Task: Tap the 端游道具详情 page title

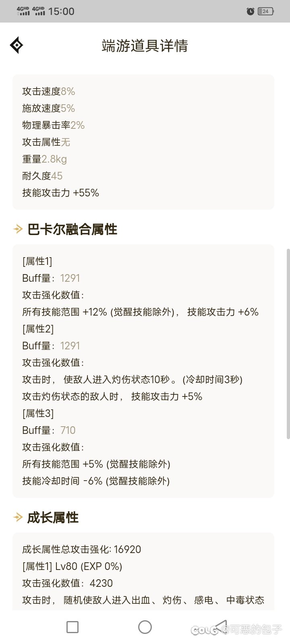Action: (x=145, y=45)
